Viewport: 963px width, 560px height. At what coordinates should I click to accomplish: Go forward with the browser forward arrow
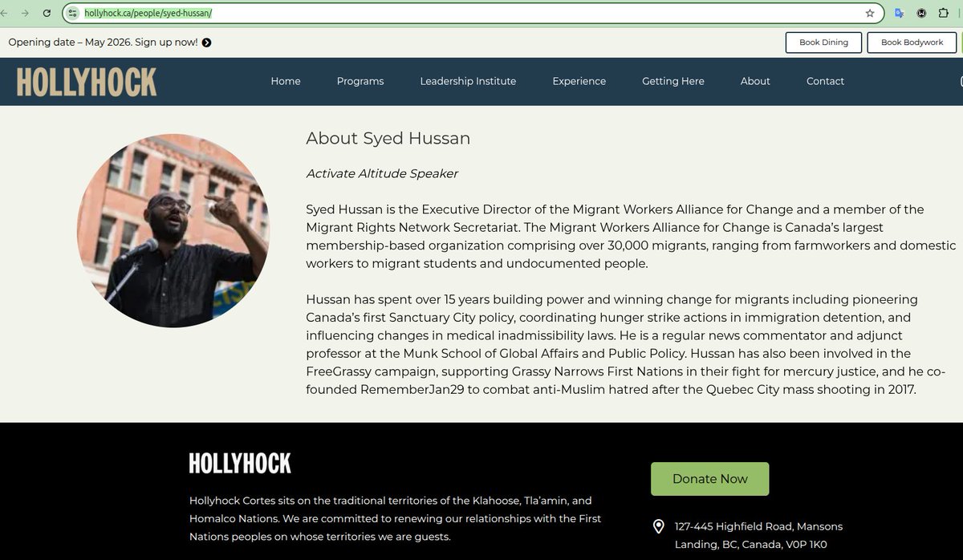coord(25,14)
